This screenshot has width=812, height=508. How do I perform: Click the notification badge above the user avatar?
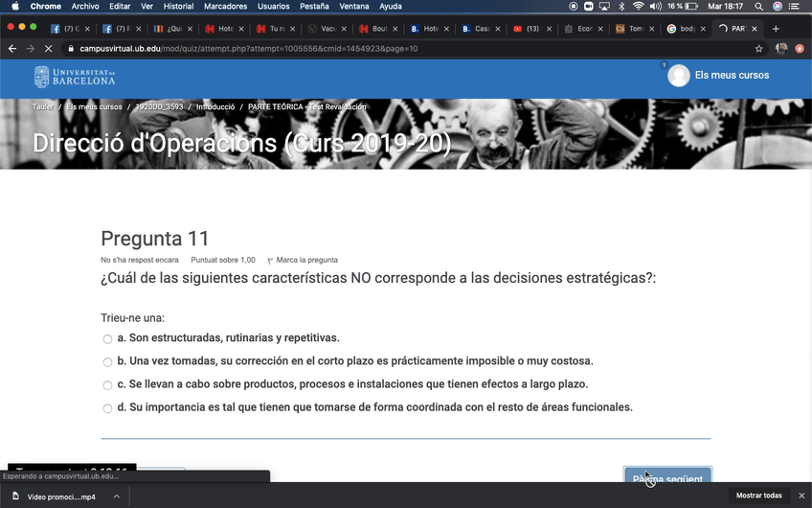664,65
